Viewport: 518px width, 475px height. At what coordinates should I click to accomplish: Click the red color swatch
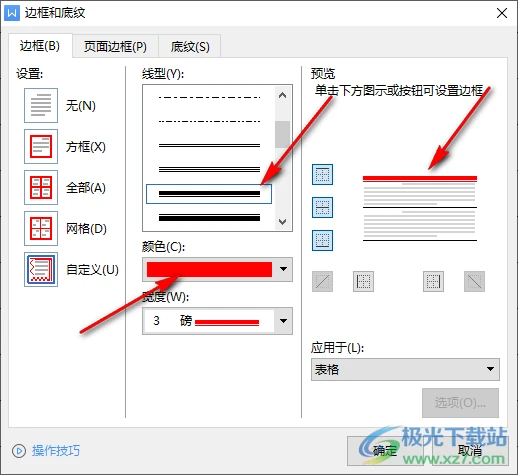pos(209,269)
